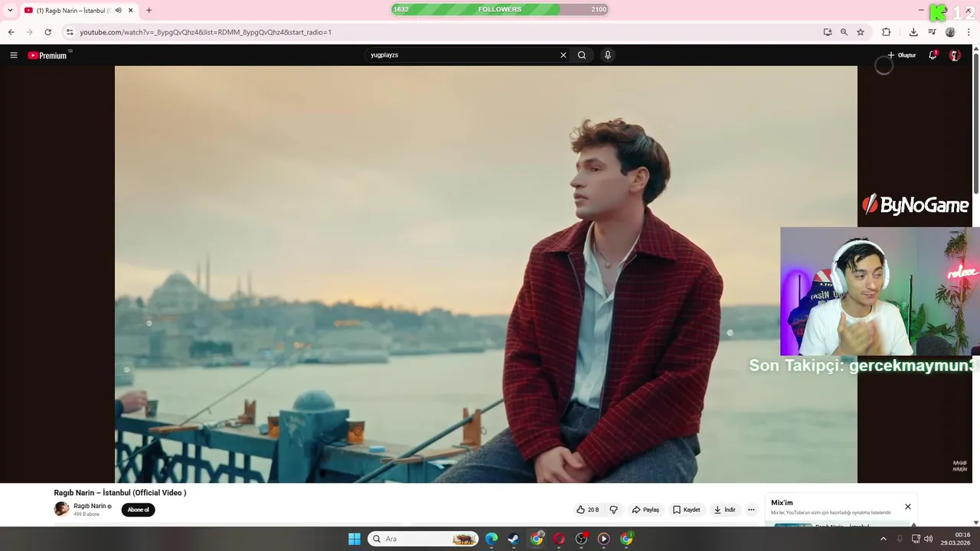The image size is (980, 551).
Task: Open Ragıb Narin channel name link
Action: [x=90, y=506]
